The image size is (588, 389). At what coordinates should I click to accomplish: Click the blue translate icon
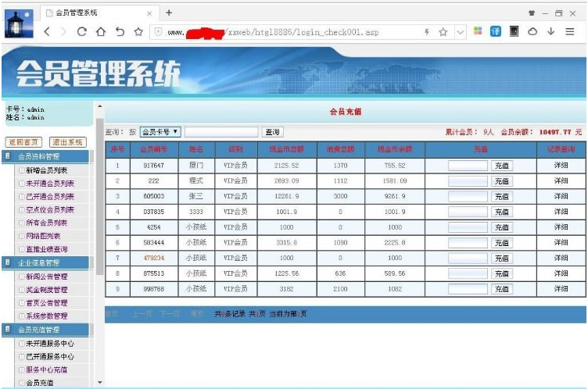coord(496,31)
